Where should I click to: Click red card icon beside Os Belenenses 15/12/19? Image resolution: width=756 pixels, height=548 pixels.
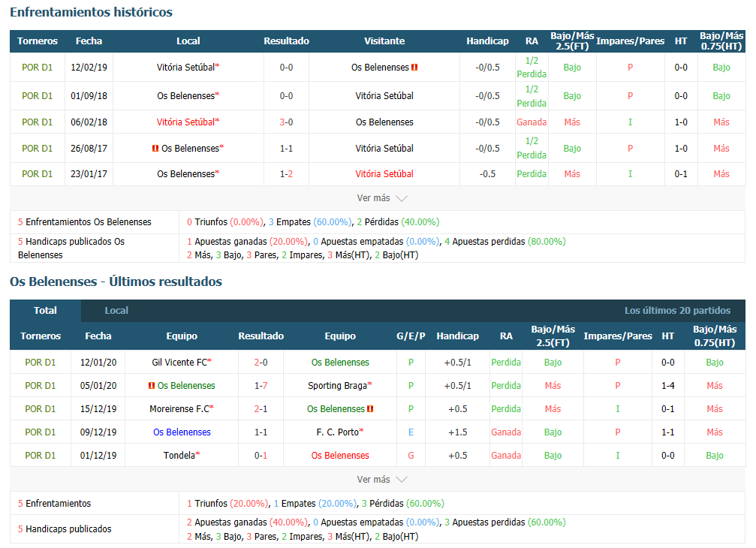click(x=370, y=408)
